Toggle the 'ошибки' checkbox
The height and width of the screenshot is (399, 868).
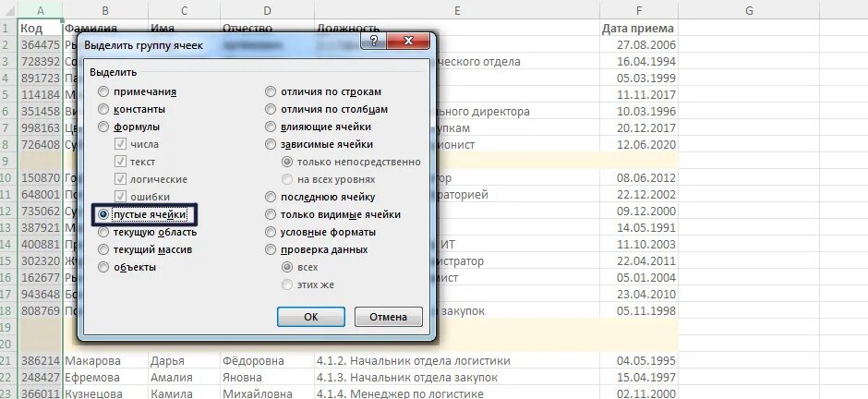(120, 197)
